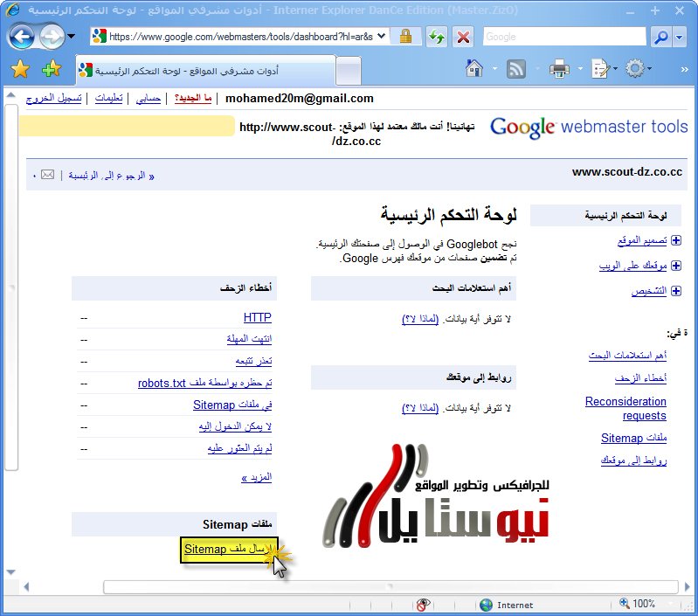Image resolution: width=698 pixels, height=616 pixels.
Task: Click highlighted إرسال ملف Sitemap link
Action: [227, 550]
